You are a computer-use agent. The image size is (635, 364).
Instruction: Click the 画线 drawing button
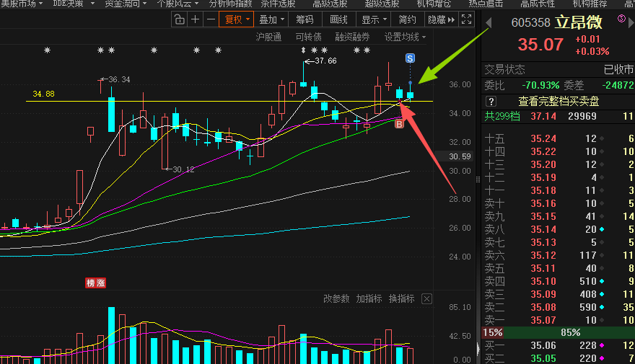tap(338, 19)
